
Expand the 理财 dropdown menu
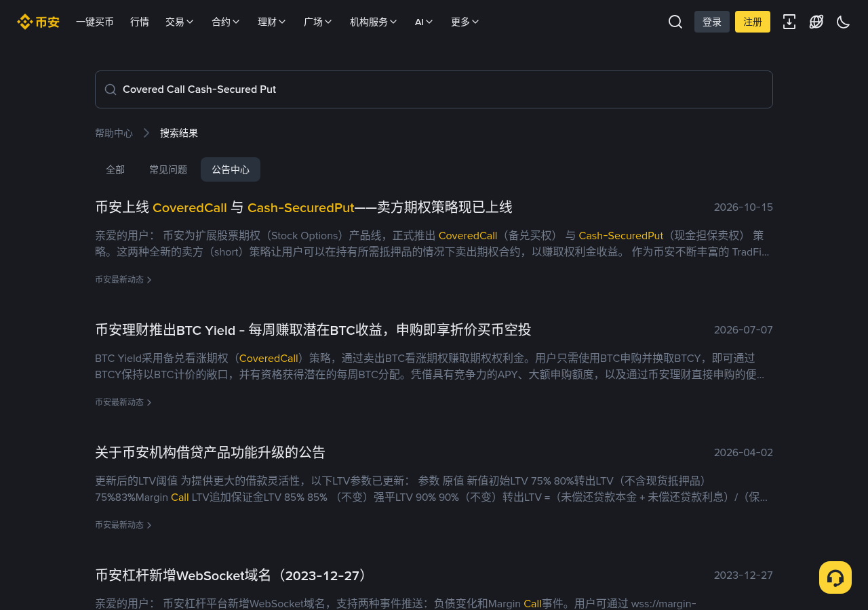tap(272, 22)
